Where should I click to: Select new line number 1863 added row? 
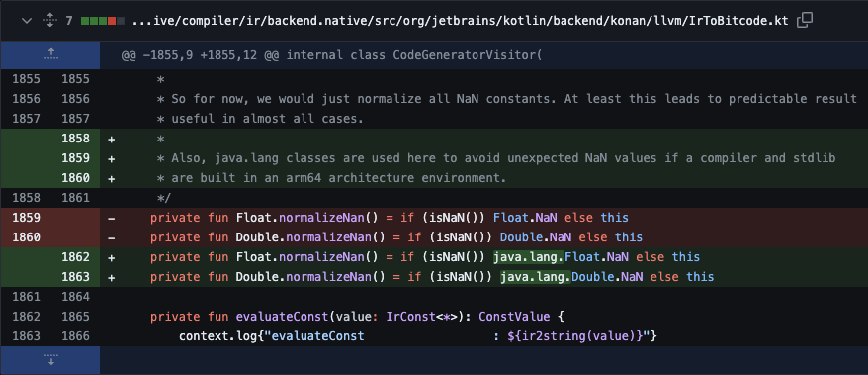(x=75, y=277)
